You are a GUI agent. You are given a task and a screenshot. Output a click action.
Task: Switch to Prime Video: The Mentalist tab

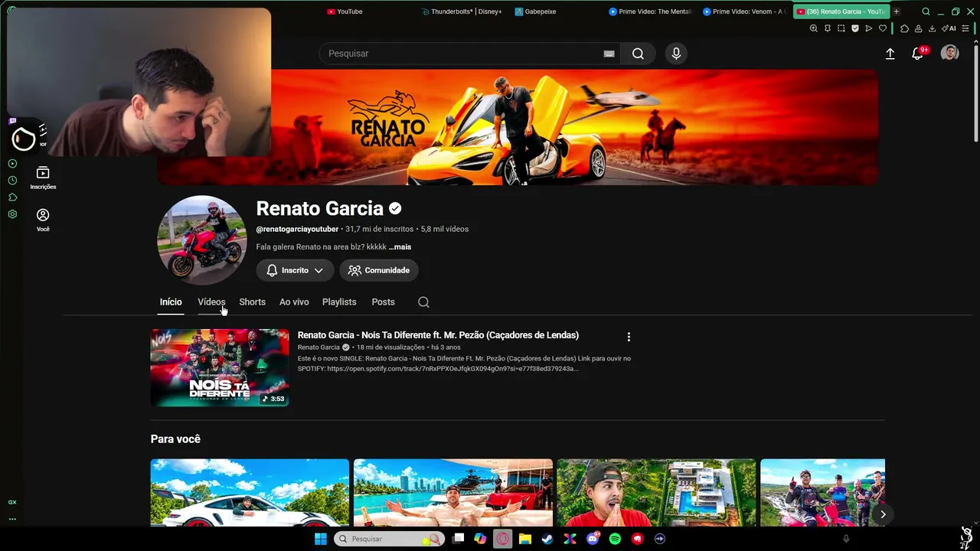[650, 11]
